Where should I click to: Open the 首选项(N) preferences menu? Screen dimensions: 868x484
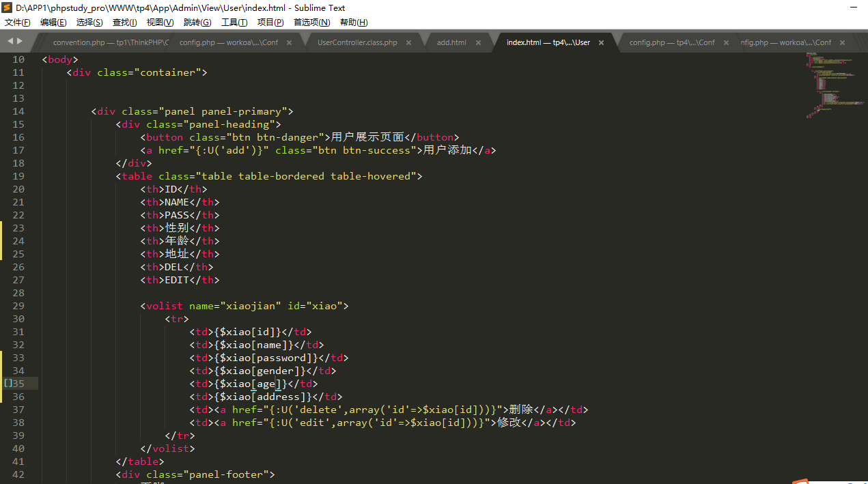[311, 23]
